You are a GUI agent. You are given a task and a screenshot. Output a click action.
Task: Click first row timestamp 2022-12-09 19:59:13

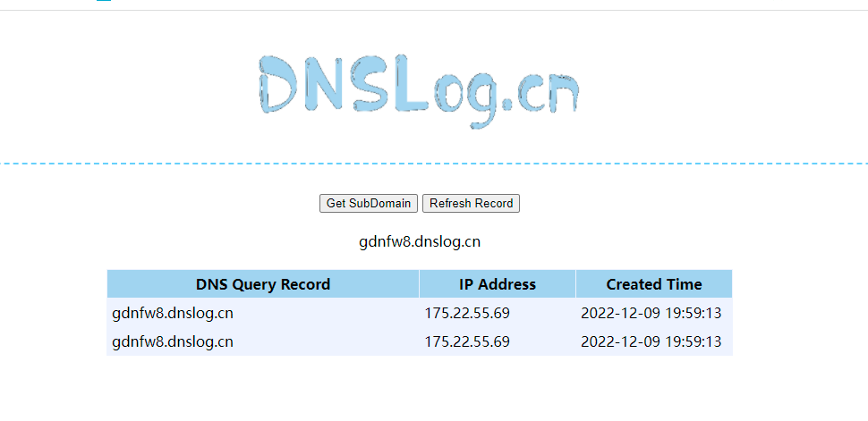[651, 313]
